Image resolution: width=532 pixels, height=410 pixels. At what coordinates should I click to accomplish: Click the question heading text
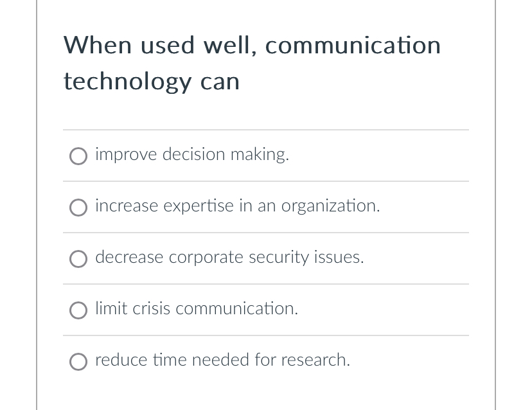(x=252, y=62)
